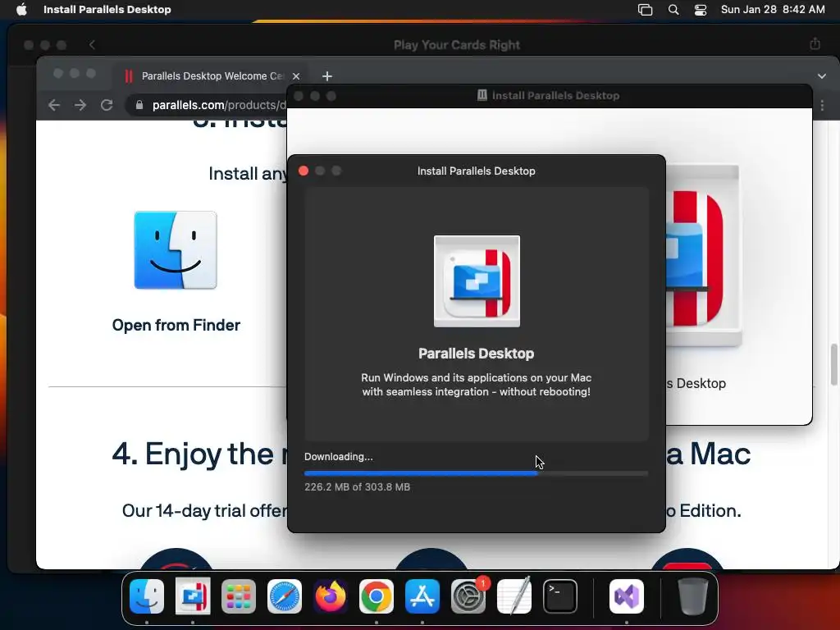Open Stage Manager window icon in menu bar
Viewport: 840px width, 630px height.
(x=645, y=10)
